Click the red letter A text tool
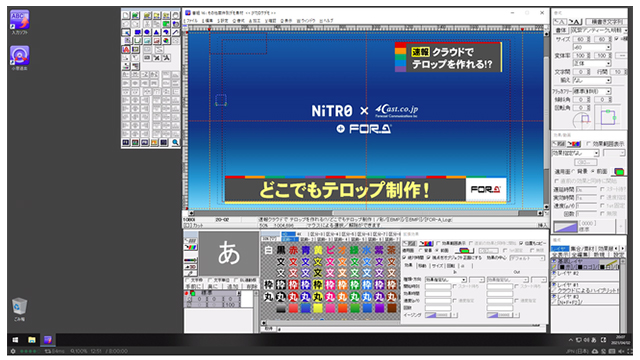 point(126,49)
